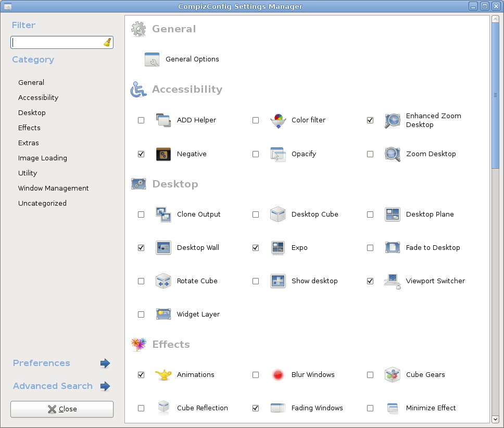Viewport: 504px width, 428px height.
Task: Open Enhanced Zoom Desktop settings icon
Action: [x=392, y=120]
